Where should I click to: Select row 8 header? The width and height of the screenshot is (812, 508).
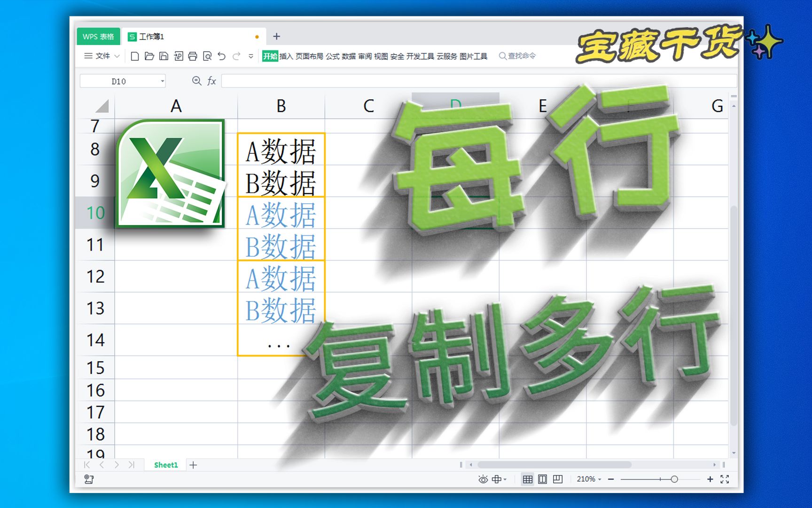tap(95, 150)
